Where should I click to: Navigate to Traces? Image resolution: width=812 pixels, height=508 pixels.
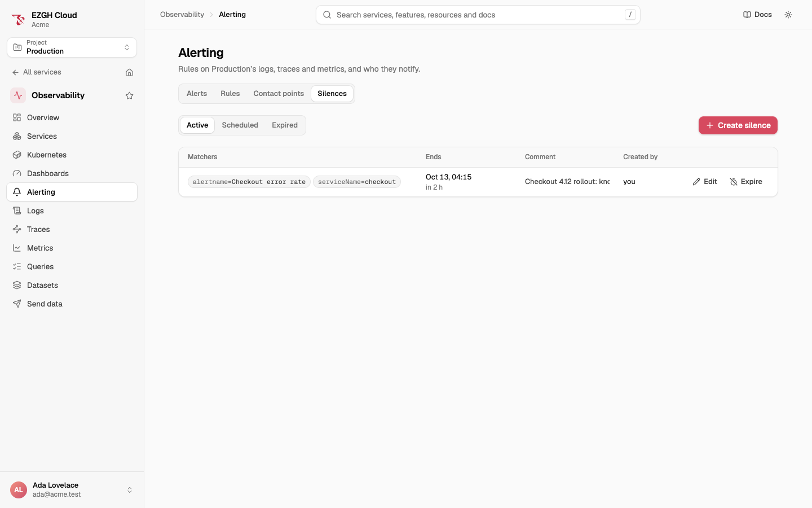pos(72,229)
